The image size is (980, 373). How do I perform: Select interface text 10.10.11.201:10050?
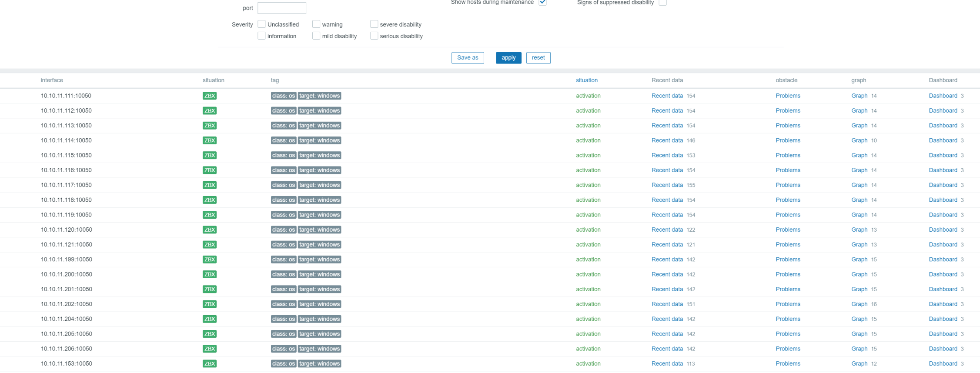(66, 289)
